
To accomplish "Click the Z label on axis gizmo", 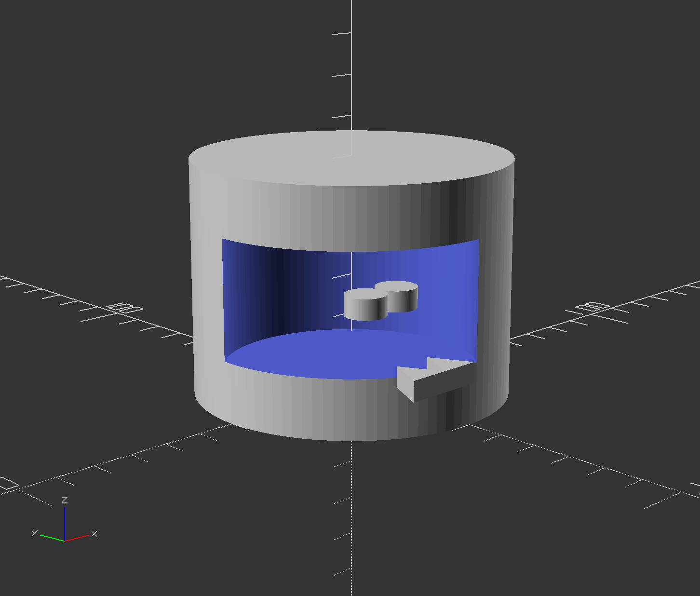I will (x=64, y=500).
